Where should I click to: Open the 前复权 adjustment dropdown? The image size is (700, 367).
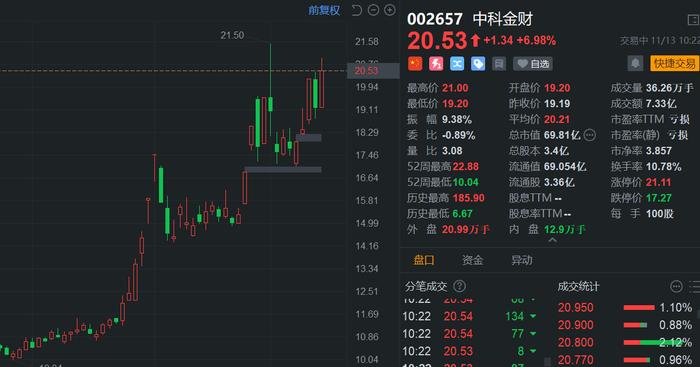(324, 10)
